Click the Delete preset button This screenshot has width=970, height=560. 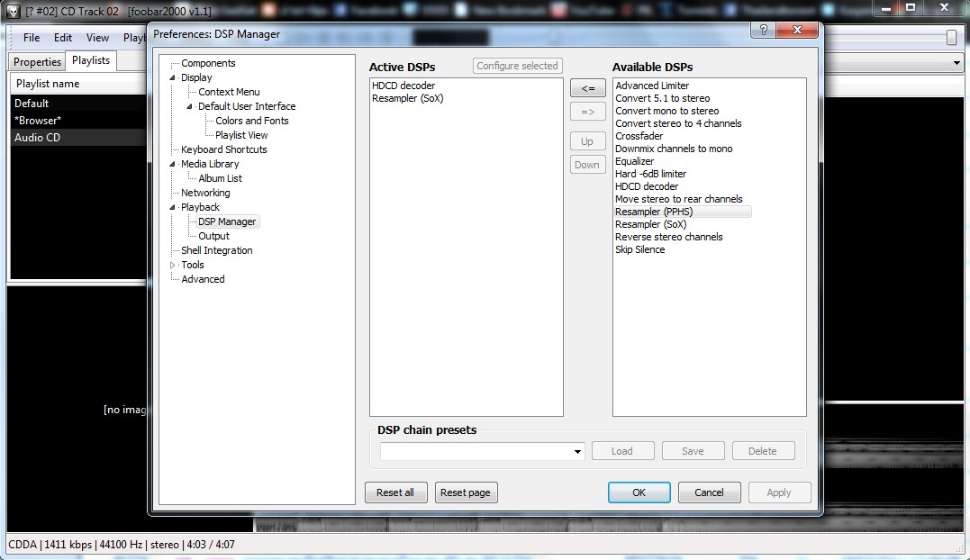click(763, 451)
